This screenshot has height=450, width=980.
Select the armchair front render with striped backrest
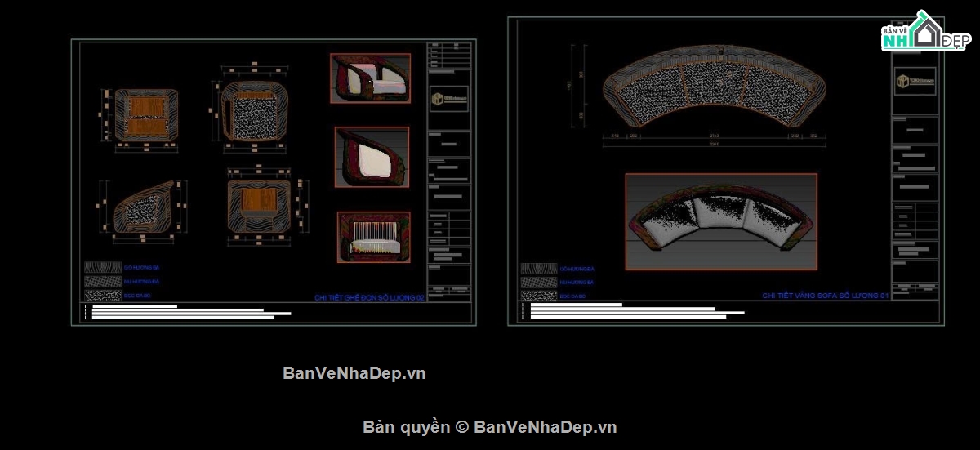(x=373, y=237)
